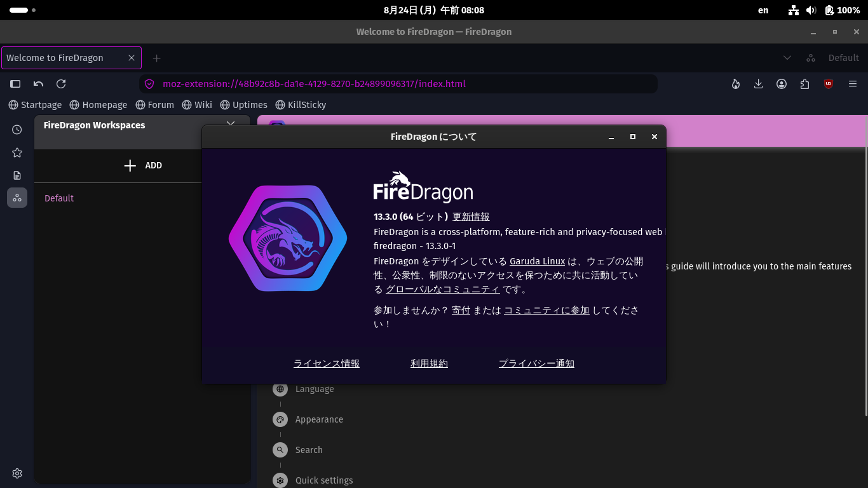
Task: Open the 更新情報 link
Action: 471,217
